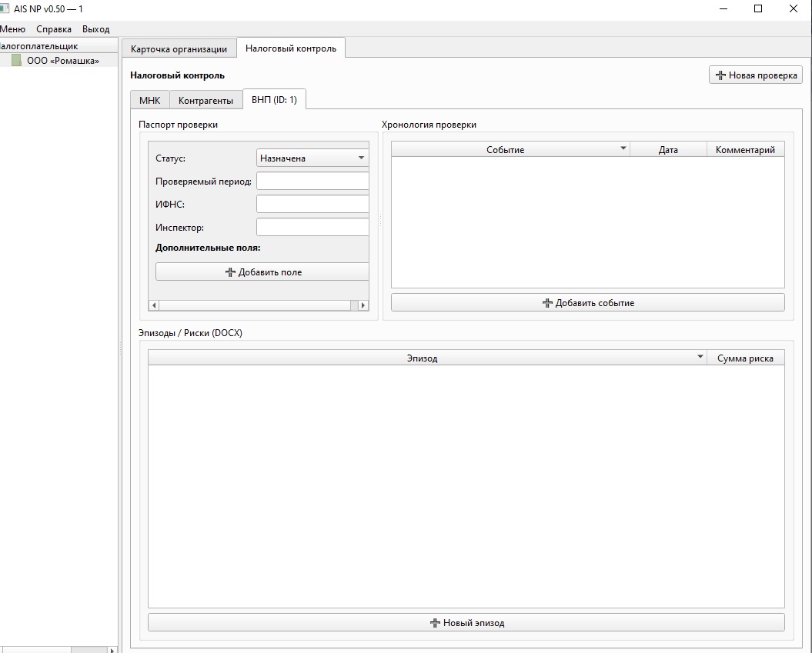Click the ООО «Ромашка» organization icon
This screenshot has width=812, height=653.
click(x=16, y=61)
